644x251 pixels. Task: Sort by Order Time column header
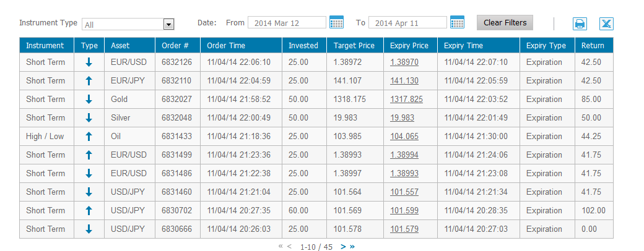coord(226,45)
